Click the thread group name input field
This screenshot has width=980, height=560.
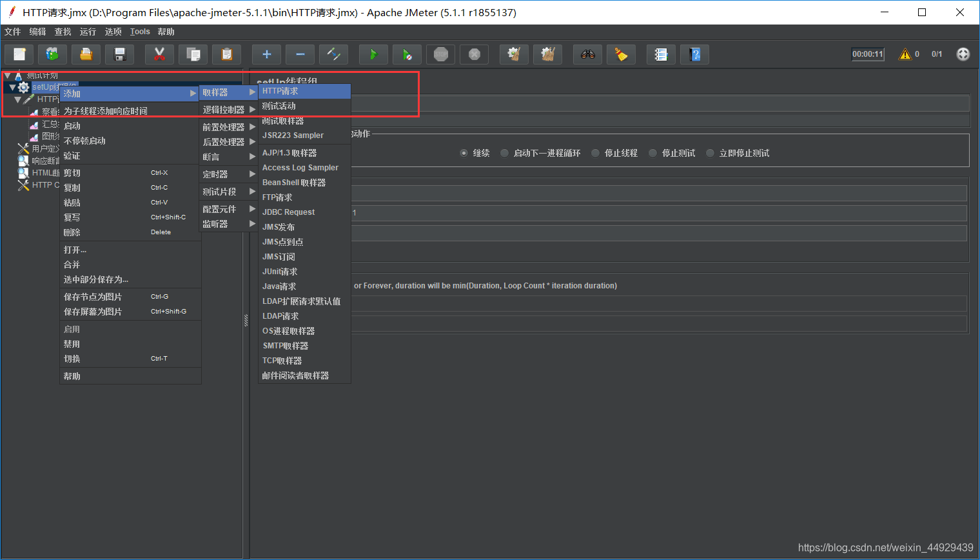tap(660, 103)
